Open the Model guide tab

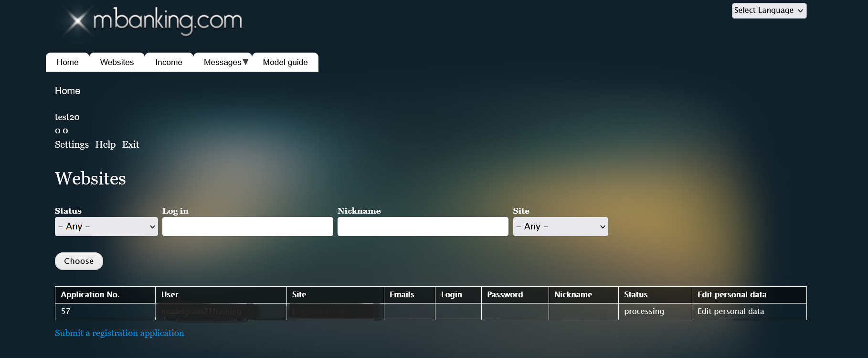coord(285,62)
